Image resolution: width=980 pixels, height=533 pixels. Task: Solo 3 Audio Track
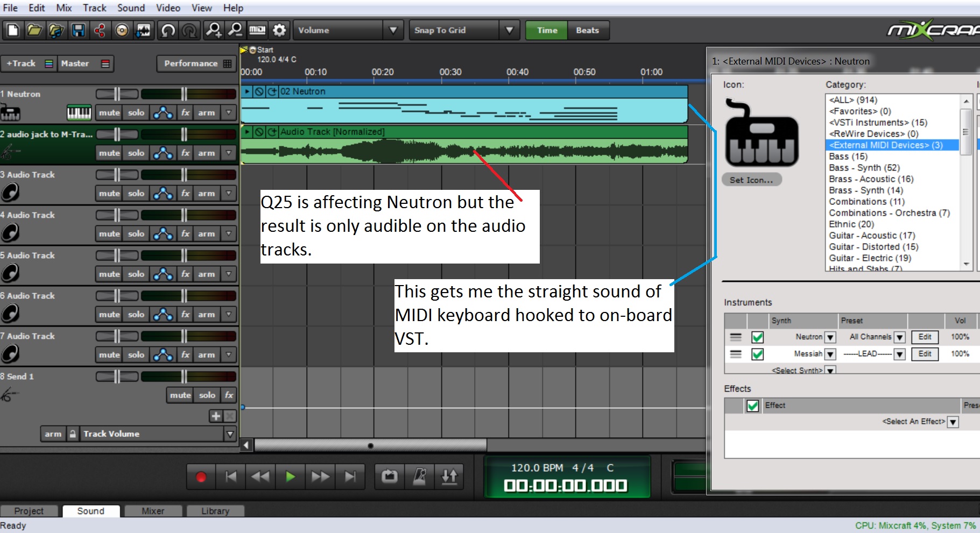pyautogui.click(x=136, y=193)
